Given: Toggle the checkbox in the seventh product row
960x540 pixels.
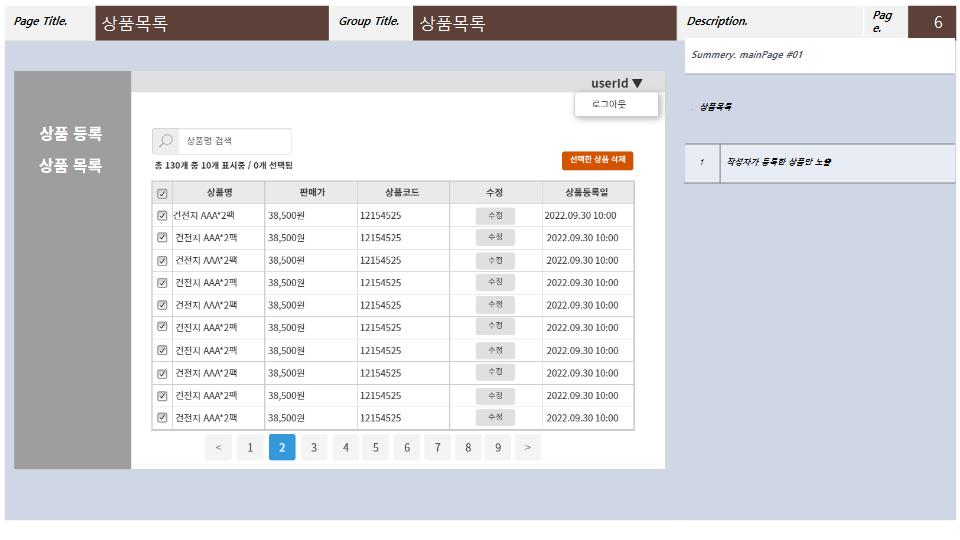Looking at the screenshot, I should tap(162, 350).
